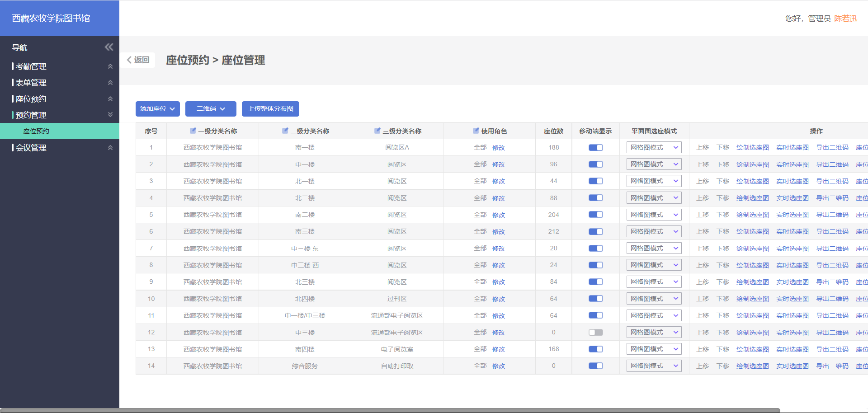Open the 添加座位 dropdown button
Image resolution: width=868 pixels, height=413 pixels.
tap(157, 109)
